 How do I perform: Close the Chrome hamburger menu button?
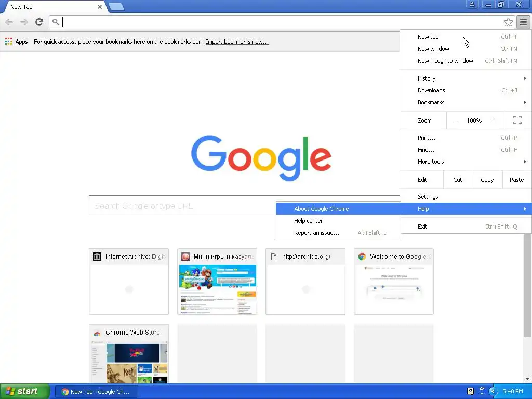tap(523, 22)
